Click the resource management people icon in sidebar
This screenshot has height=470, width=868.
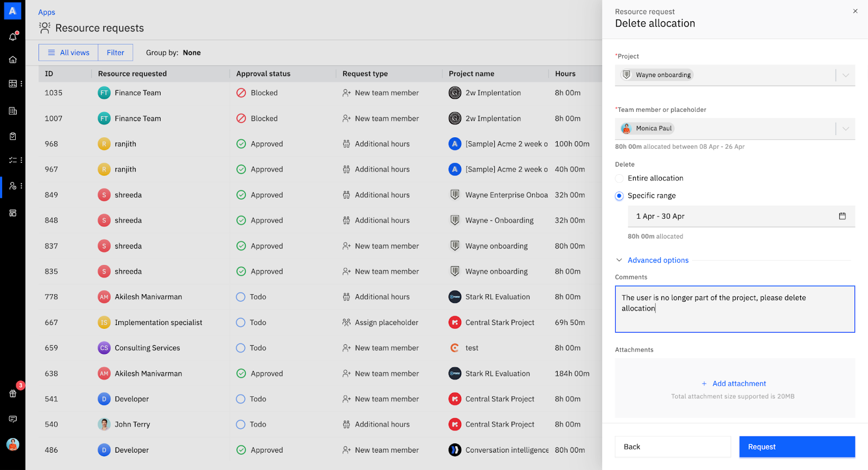13,186
